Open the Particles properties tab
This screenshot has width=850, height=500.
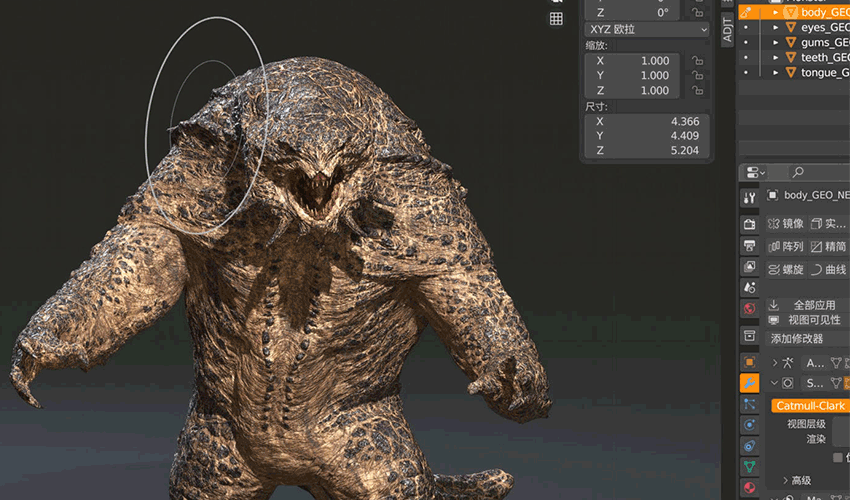point(750,404)
